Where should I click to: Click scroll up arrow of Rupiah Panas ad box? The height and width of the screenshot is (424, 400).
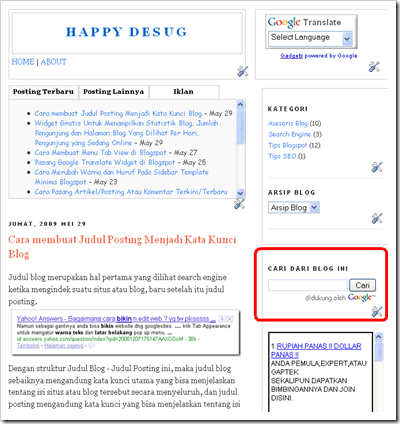click(x=378, y=336)
